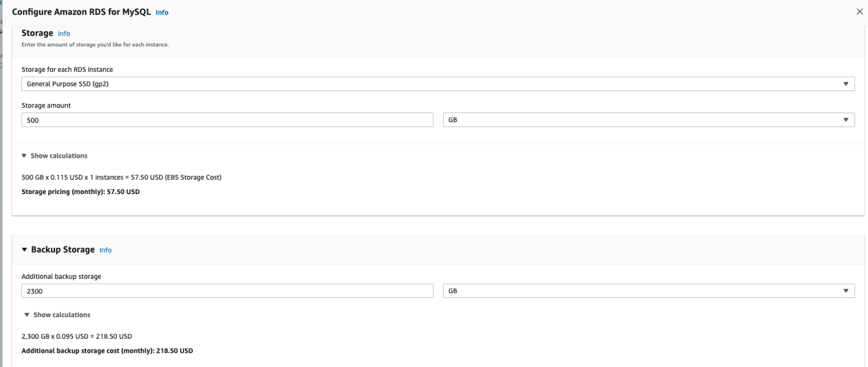868x367 pixels.
Task: Open the Backup Storage Info link
Action: pos(105,249)
